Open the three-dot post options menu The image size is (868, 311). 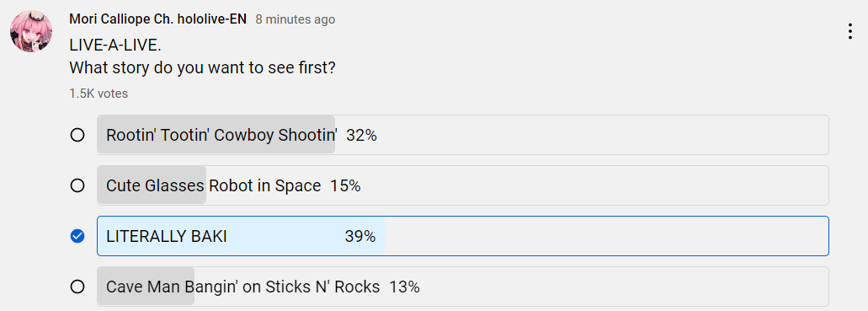tap(850, 31)
